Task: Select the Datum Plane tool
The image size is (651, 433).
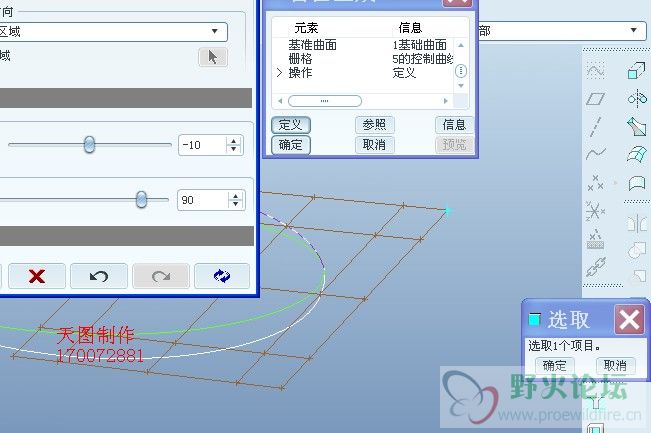Action: pos(595,99)
